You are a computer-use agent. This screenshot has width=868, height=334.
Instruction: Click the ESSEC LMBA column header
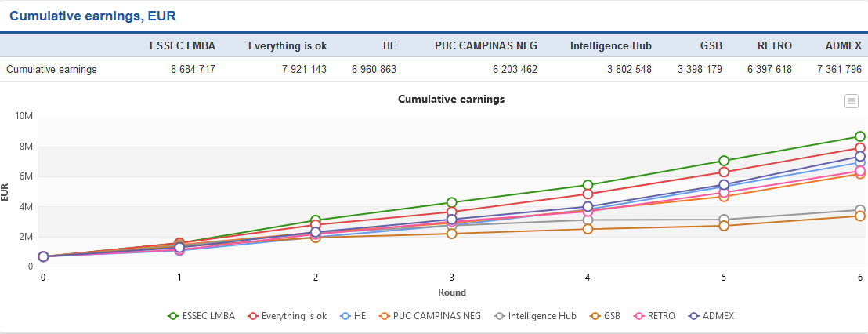click(x=182, y=45)
